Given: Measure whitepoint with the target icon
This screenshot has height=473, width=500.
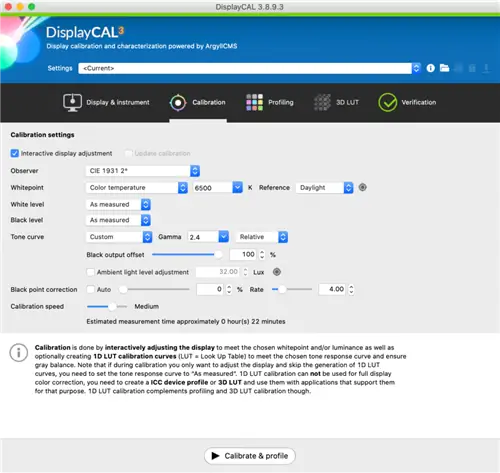Looking at the screenshot, I should pyautogui.click(x=363, y=187).
